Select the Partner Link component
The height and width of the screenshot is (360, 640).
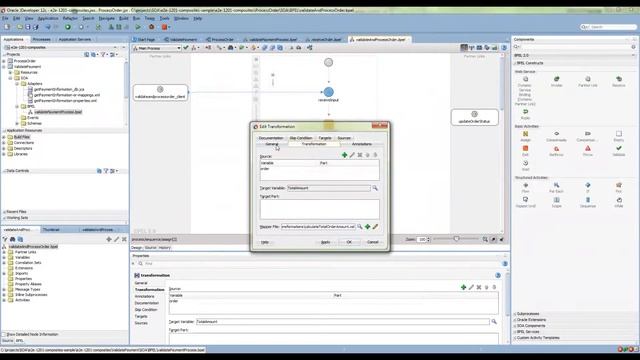pos(588,81)
